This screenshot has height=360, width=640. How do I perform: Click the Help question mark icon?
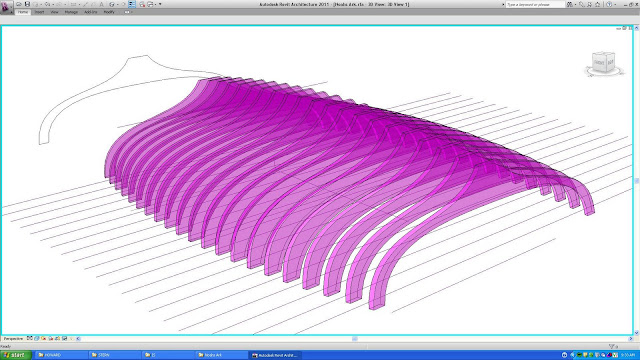pyautogui.click(x=609, y=4)
